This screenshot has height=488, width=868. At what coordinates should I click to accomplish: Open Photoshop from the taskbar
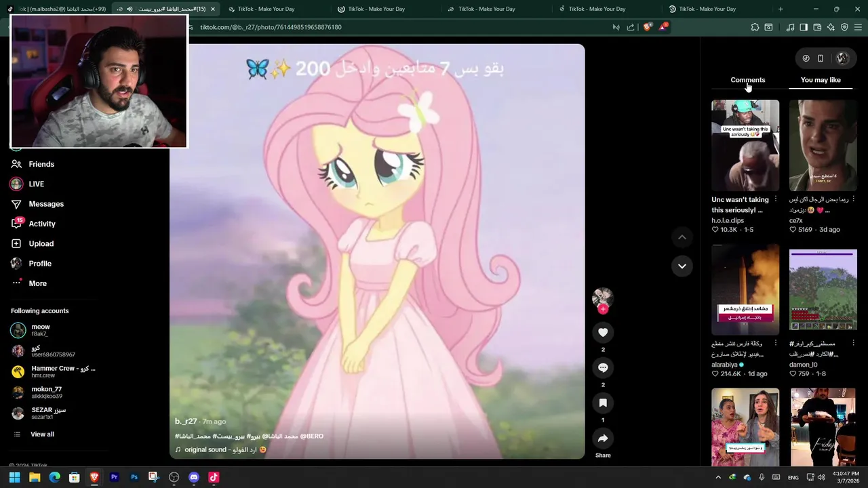click(134, 477)
